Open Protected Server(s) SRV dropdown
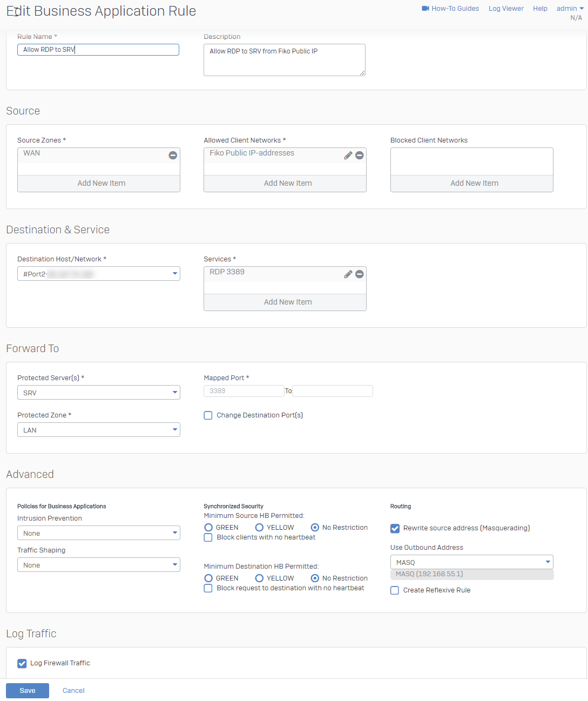The width and height of the screenshot is (588, 701). pyautogui.click(x=99, y=393)
